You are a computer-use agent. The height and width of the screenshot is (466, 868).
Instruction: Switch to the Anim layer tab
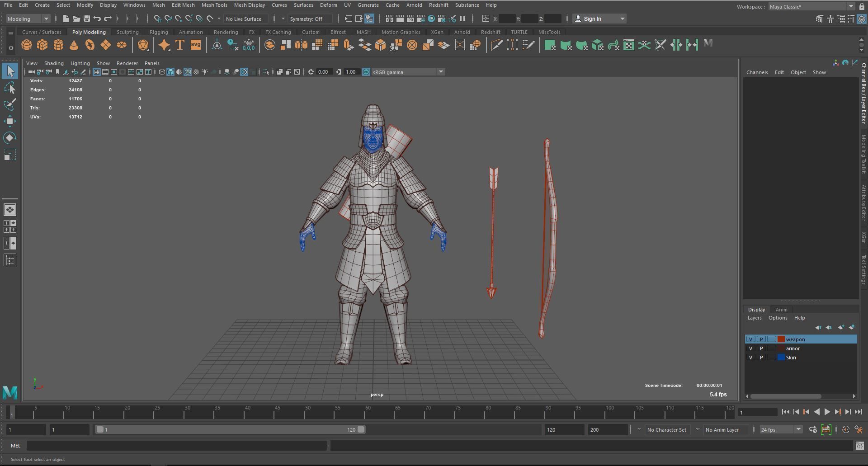pos(781,310)
